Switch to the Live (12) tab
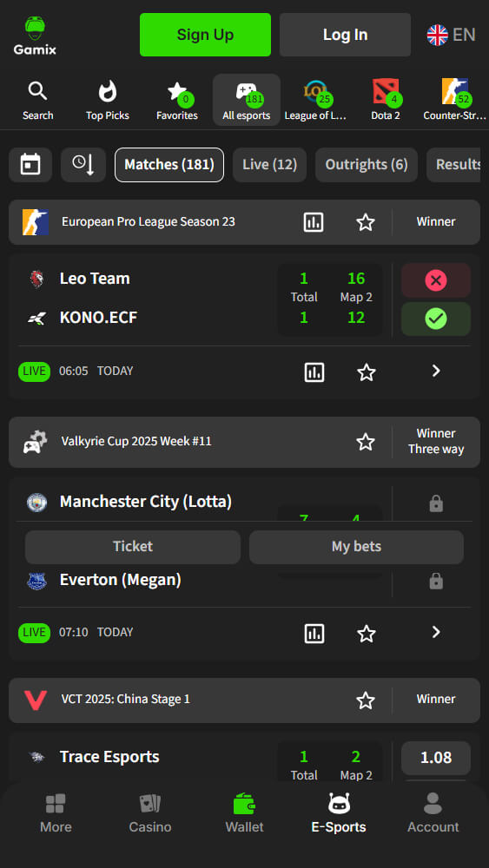Image resolution: width=489 pixels, height=868 pixels. (270, 165)
